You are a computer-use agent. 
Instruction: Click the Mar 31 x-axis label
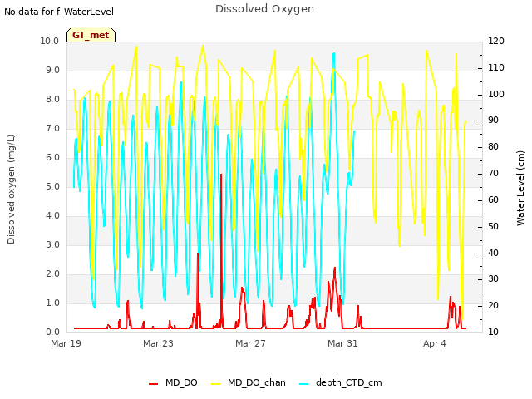342,343
